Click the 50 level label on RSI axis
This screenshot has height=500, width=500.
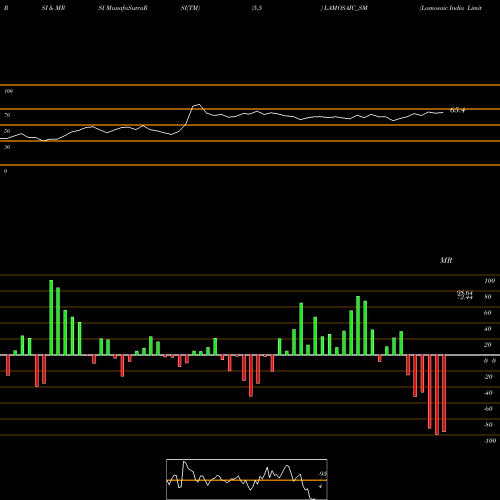7,131
